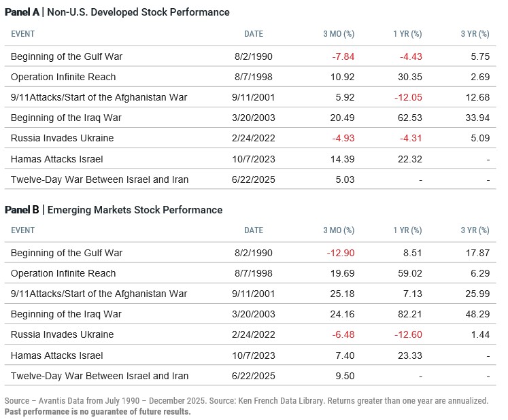Click the Panel B Emerging Markets title

(x=114, y=209)
